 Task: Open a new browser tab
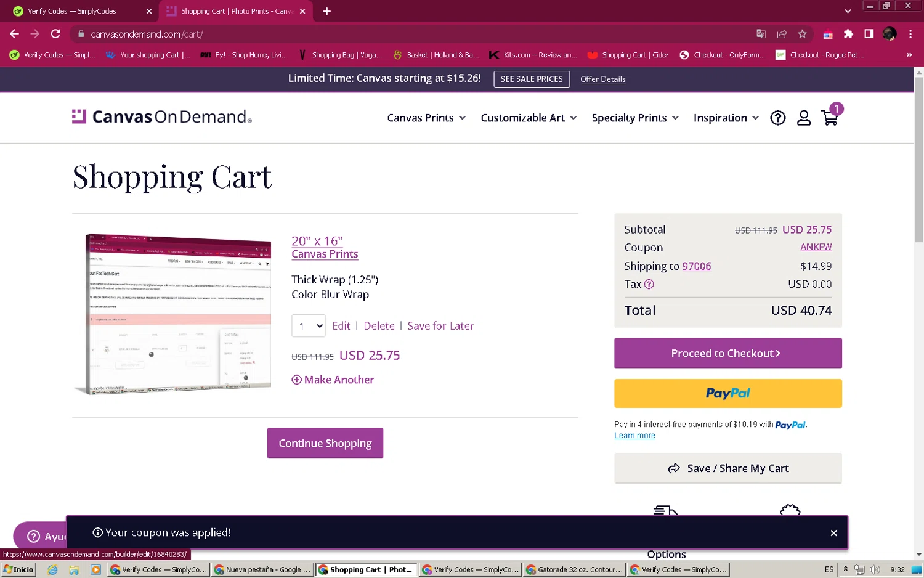[x=326, y=11]
